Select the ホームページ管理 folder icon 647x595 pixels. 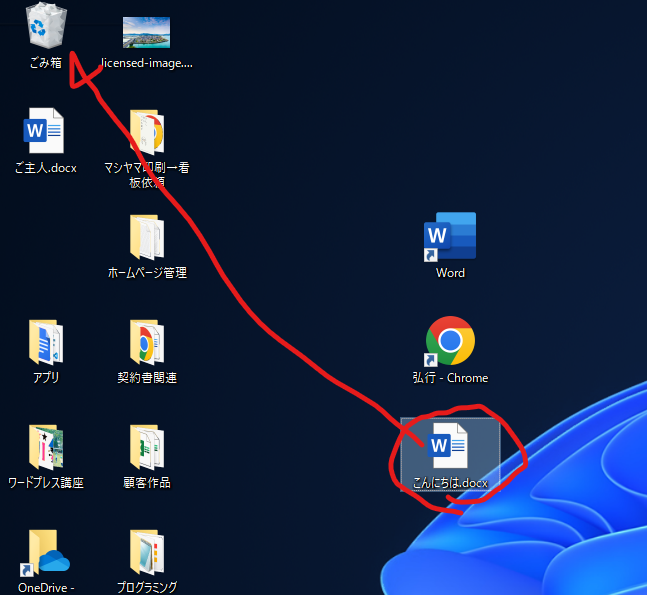pos(146,237)
